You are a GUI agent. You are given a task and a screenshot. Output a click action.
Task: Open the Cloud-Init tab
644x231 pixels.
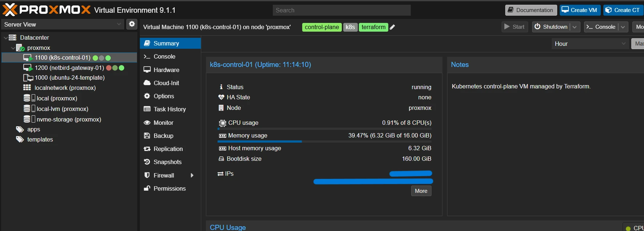click(x=170, y=83)
